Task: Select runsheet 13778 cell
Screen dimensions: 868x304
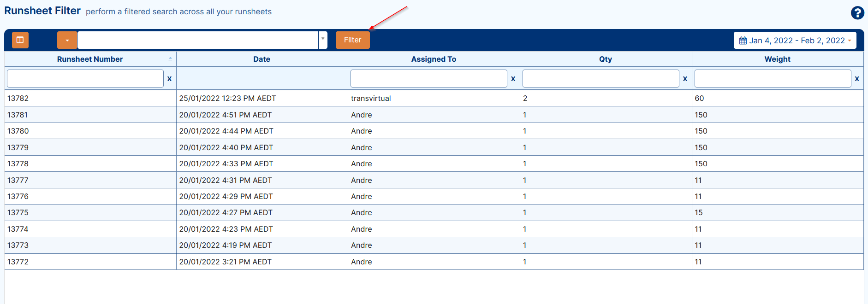Action: 90,164
